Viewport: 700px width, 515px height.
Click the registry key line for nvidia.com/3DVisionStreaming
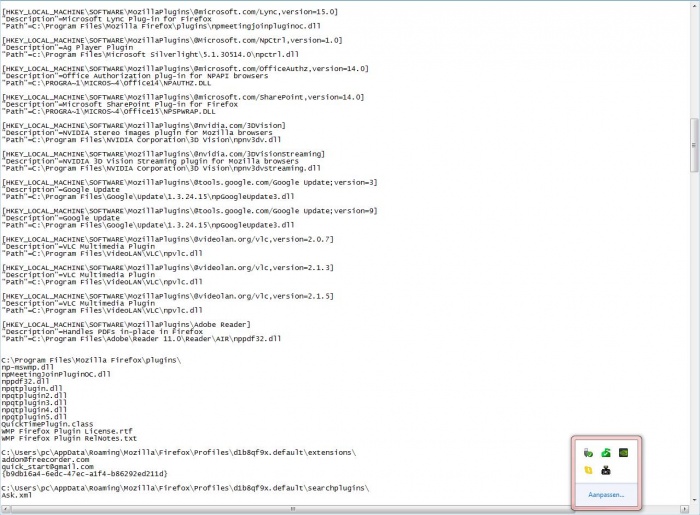pyautogui.click(x=163, y=154)
